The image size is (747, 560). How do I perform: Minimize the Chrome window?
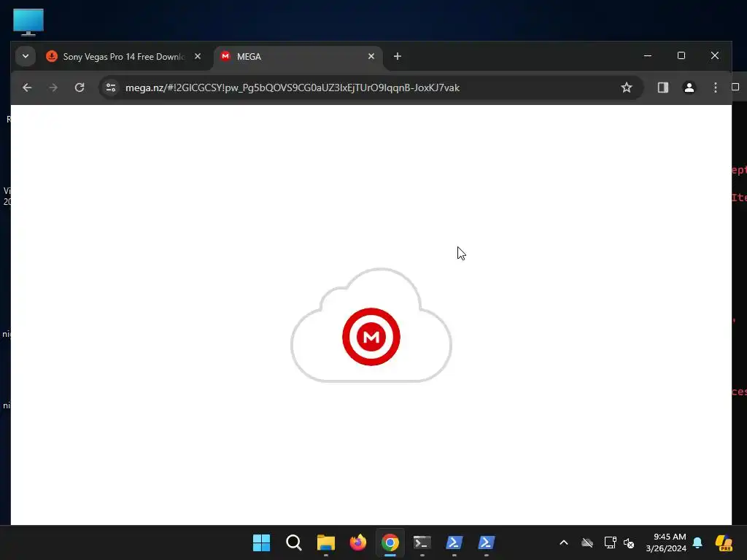pos(648,55)
